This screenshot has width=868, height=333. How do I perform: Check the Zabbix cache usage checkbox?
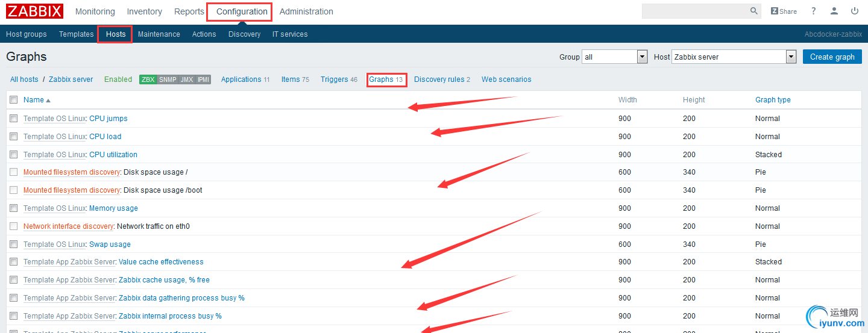coord(14,280)
